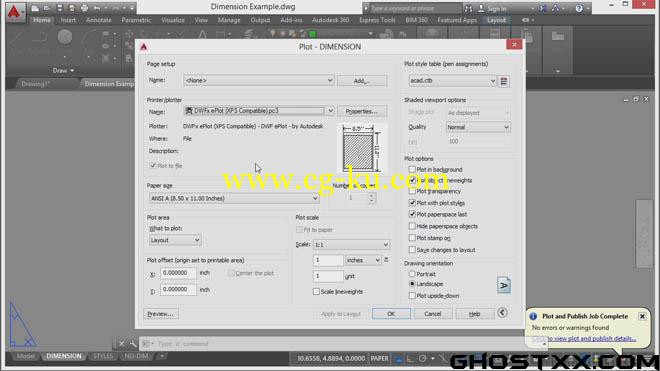Click the New drawing icon in Quick Access toolbar
This screenshot has width=660, height=371.
pyautogui.click(x=35, y=8)
